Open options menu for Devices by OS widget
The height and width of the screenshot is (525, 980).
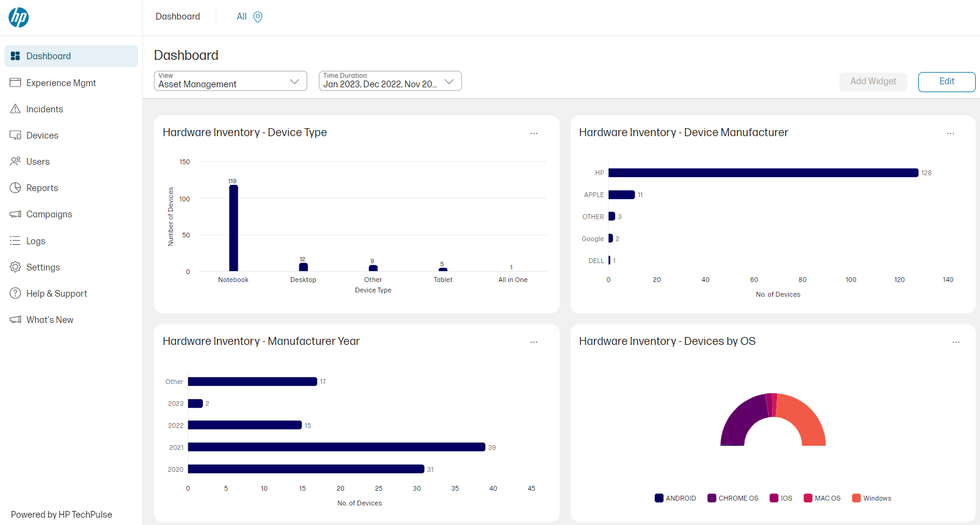[956, 342]
